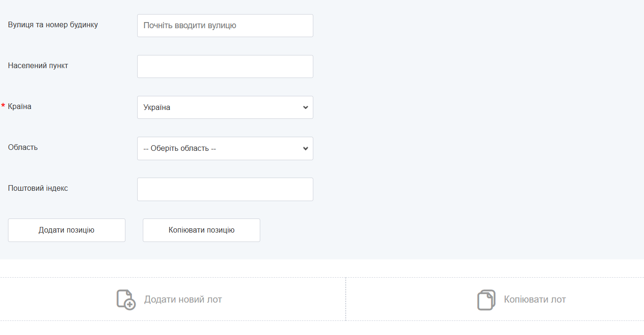The width and height of the screenshot is (644, 335).
Task: Click the Область field label
Action: coord(23,148)
